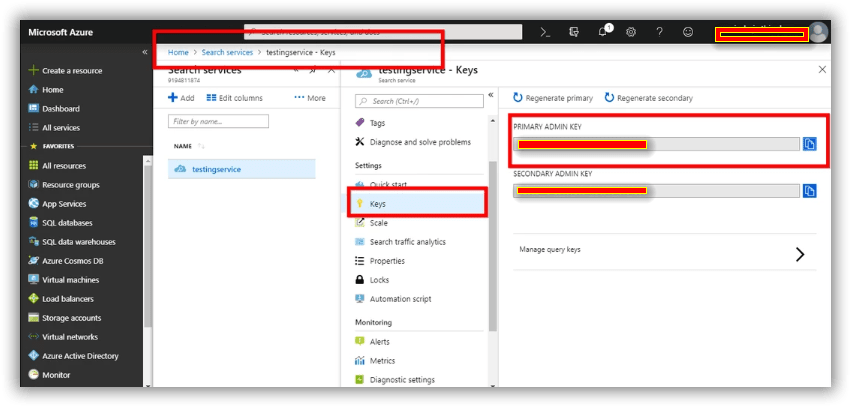Open Dashboard in the sidebar
The width and height of the screenshot is (851, 407).
click(x=54, y=109)
